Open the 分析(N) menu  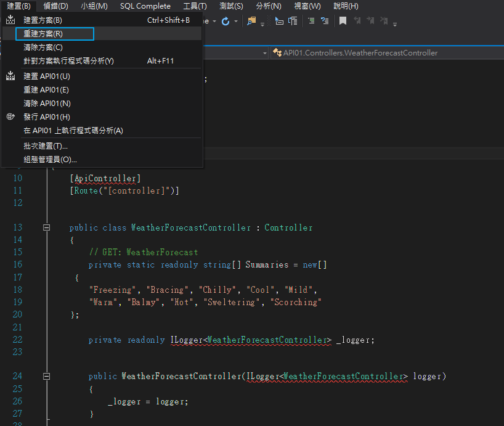(x=269, y=6)
